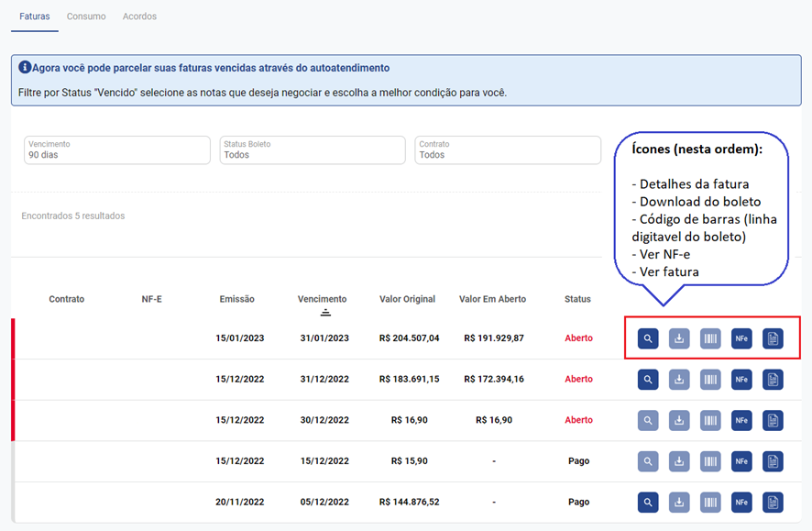Toggle sort arrow under Vencimento column
Image resolution: width=812 pixels, height=531 pixels.
click(325, 313)
